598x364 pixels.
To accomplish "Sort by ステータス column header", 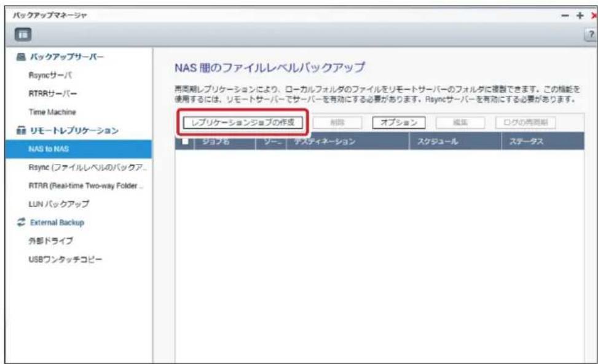I will (x=543, y=141).
